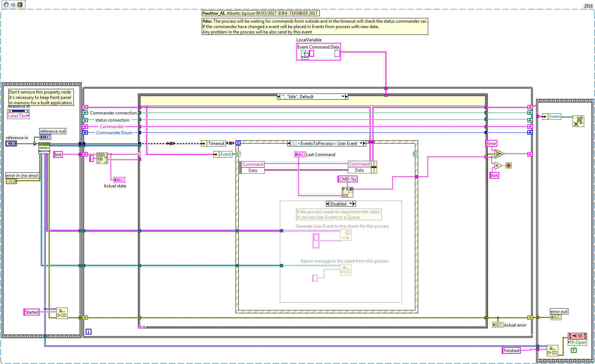The width and height of the screenshot is (595, 364).
Task: Go to previous case of the Idle case structure
Action: coord(278,96)
